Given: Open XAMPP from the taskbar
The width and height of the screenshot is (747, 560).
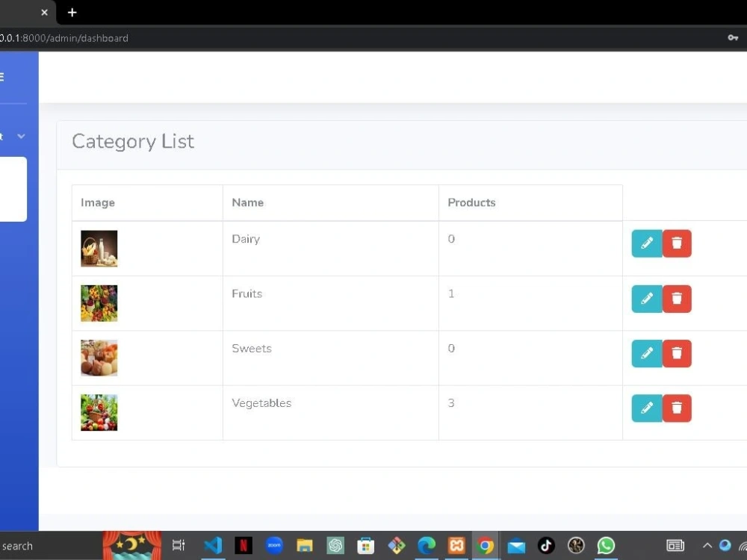Looking at the screenshot, I should [456, 546].
